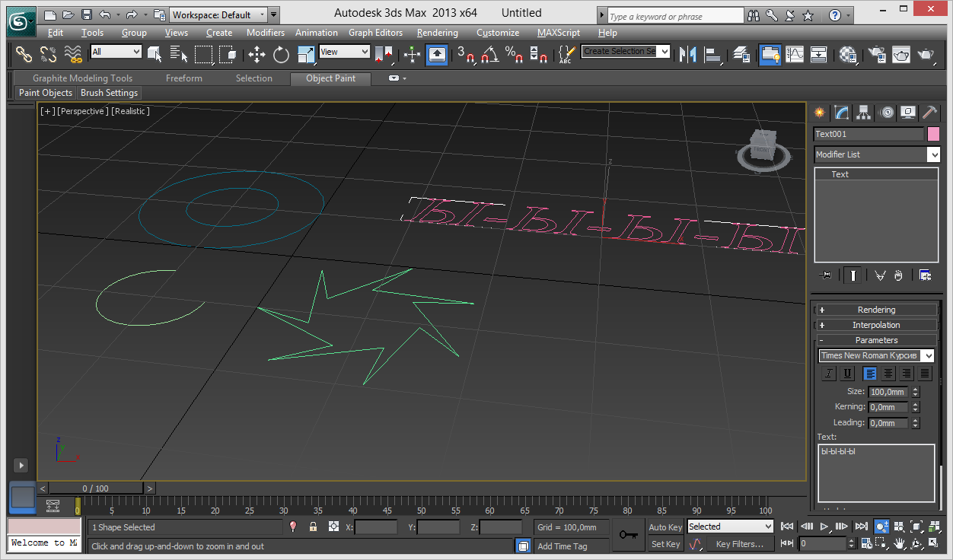Screen dimensions: 953x560
Task: Toggle selection lock padlock icon
Action: click(x=313, y=527)
